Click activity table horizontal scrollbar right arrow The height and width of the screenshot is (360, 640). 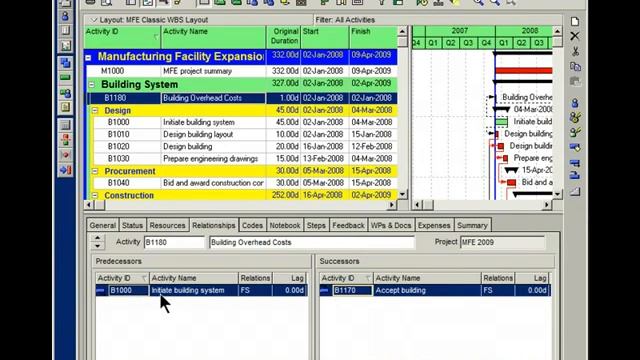click(392, 205)
